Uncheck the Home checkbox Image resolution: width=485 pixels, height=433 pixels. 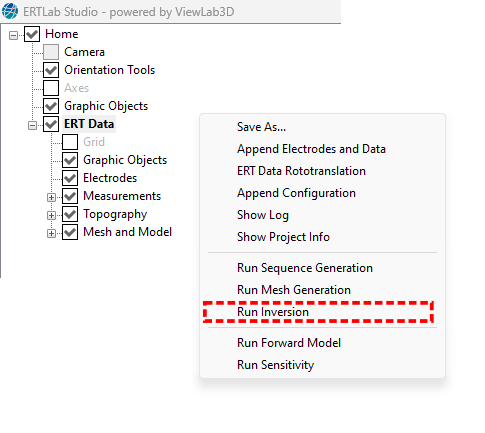(32, 34)
